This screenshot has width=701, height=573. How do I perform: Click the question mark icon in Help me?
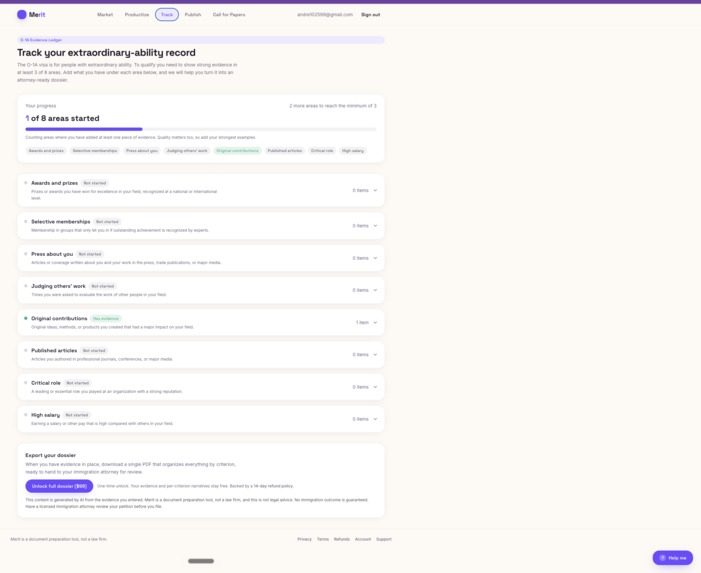663,558
